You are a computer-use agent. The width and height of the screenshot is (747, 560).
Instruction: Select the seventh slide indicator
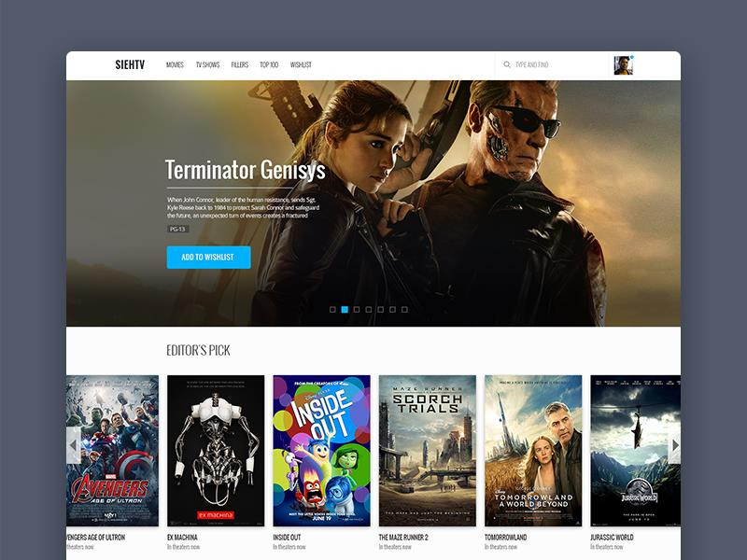point(404,310)
